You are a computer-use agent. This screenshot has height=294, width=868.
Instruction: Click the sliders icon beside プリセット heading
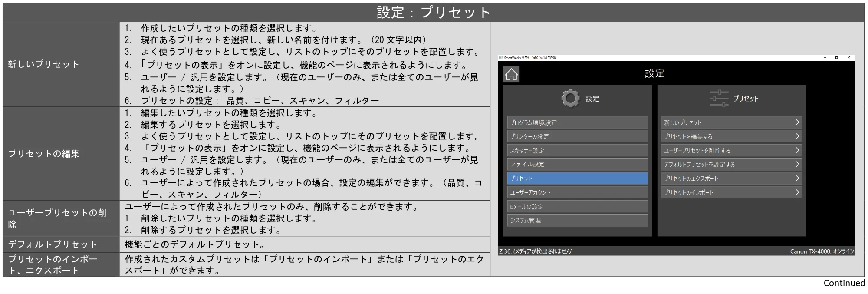point(719,99)
